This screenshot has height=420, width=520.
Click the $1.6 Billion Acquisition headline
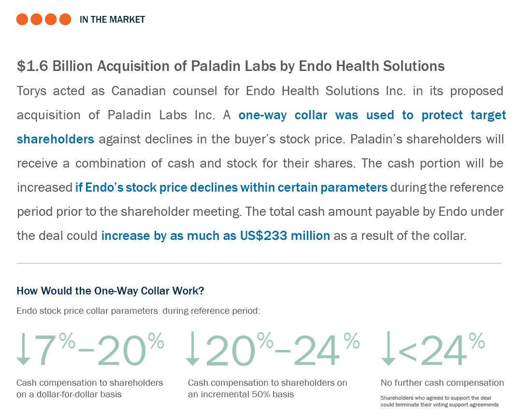click(x=231, y=66)
